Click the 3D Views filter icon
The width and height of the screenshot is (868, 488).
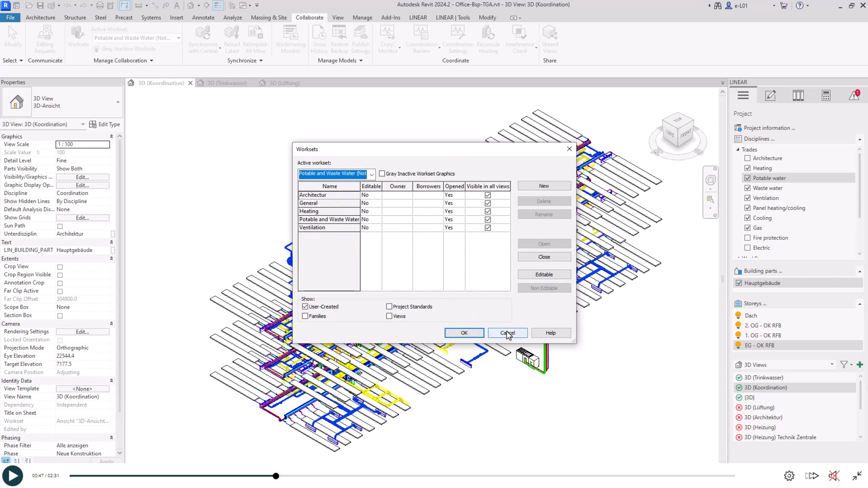844,365
